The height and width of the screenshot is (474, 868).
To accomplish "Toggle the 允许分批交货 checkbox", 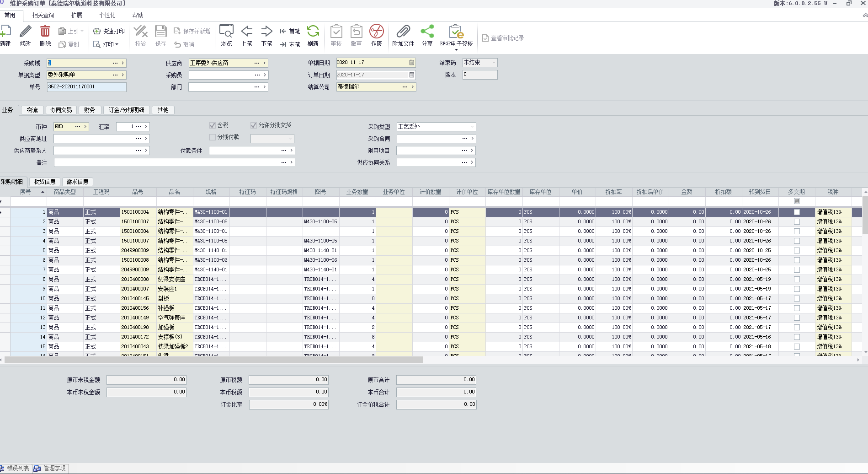I will 253,125.
